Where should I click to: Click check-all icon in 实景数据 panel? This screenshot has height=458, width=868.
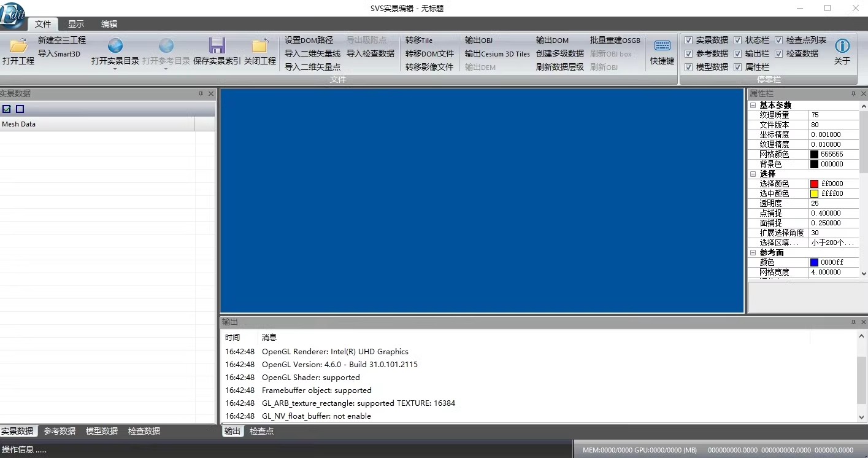[x=7, y=109]
